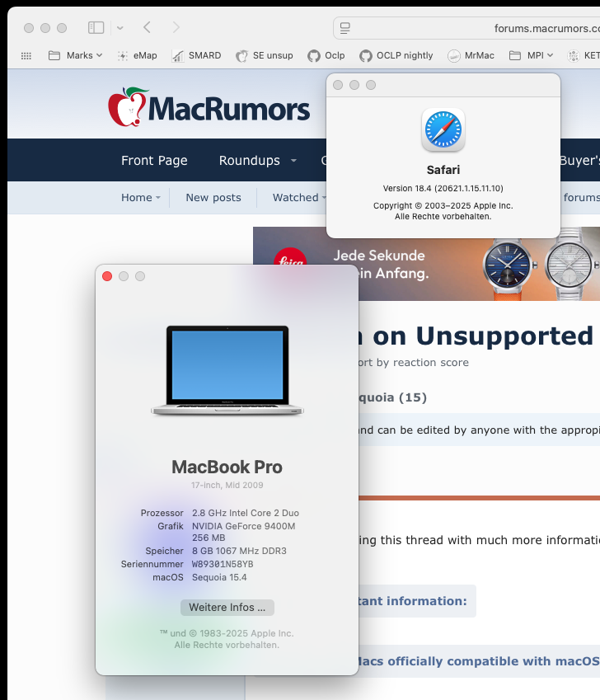This screenshot has width=600, height=700.
Task: Click the forums.macrumors.com address field
Action: (466, 28)
